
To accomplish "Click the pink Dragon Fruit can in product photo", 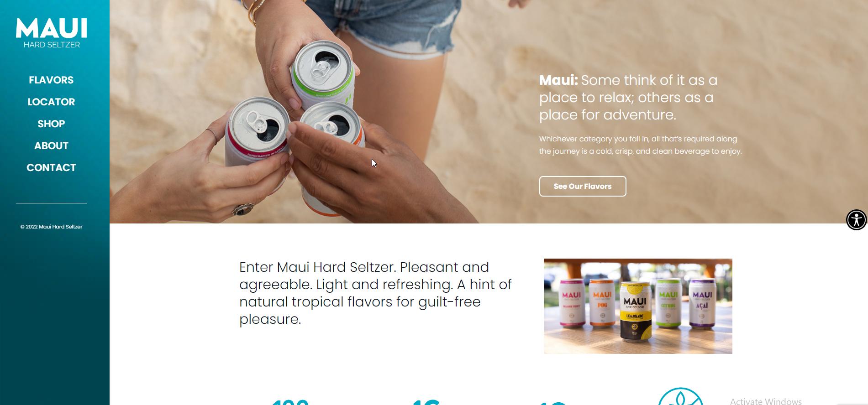I will (x=571, y=303).
